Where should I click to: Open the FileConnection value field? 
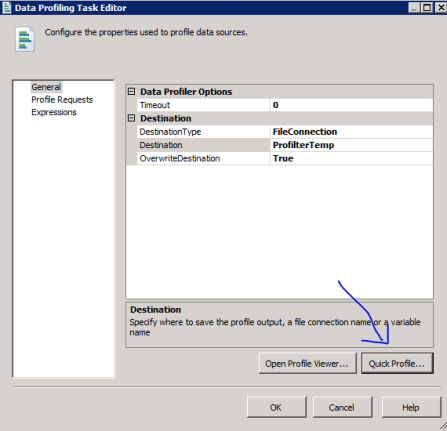coord(352,132)
